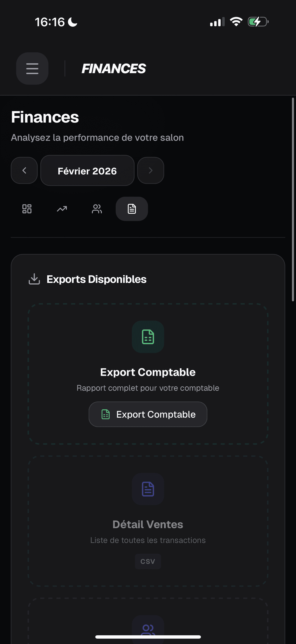
Task: Open the clients statistics view via people icon
Action: pyautogui.click(x=97, y=209)
